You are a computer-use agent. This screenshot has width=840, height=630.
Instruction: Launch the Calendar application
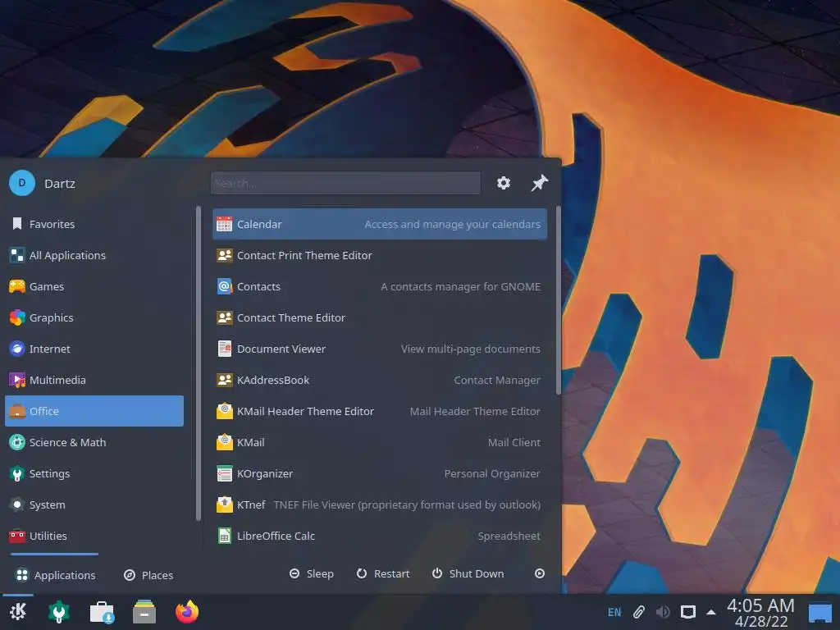pyautogui.click(x=380, y=224)
